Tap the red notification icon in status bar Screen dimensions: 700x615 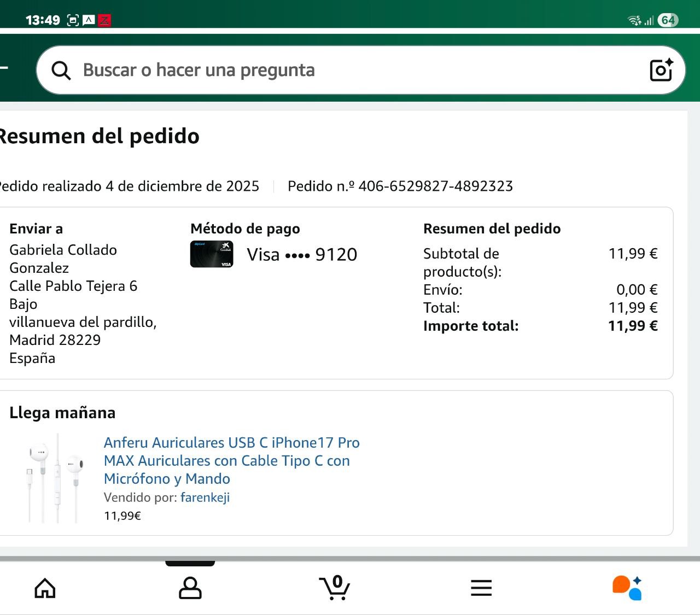(104, 21)
